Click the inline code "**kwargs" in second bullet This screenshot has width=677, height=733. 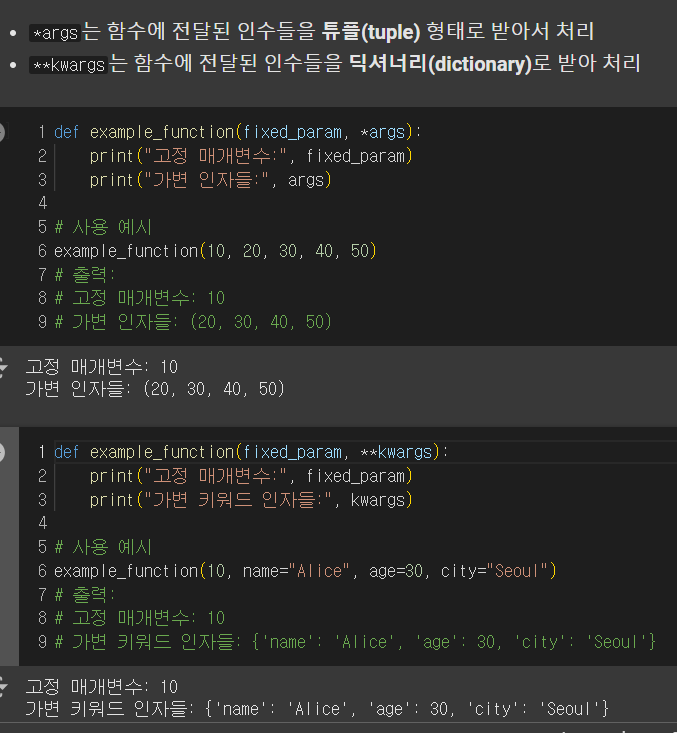pyautogui.click(x=69, y=65)
